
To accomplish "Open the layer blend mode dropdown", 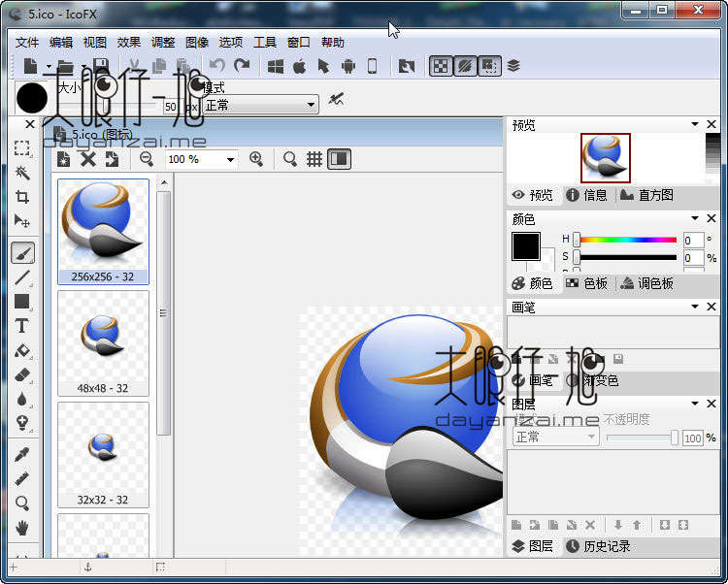I will tap(556, 437).
